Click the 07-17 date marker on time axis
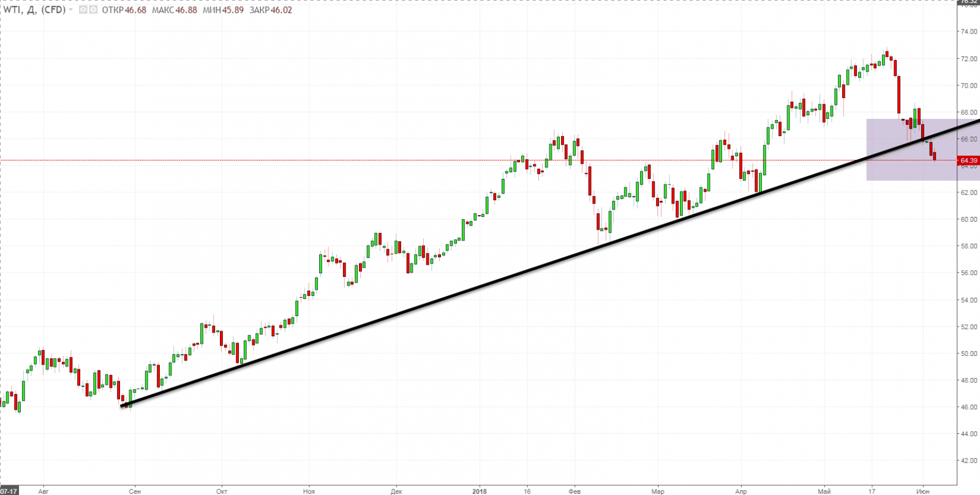980x495 pixels. (x=9, y=491)
